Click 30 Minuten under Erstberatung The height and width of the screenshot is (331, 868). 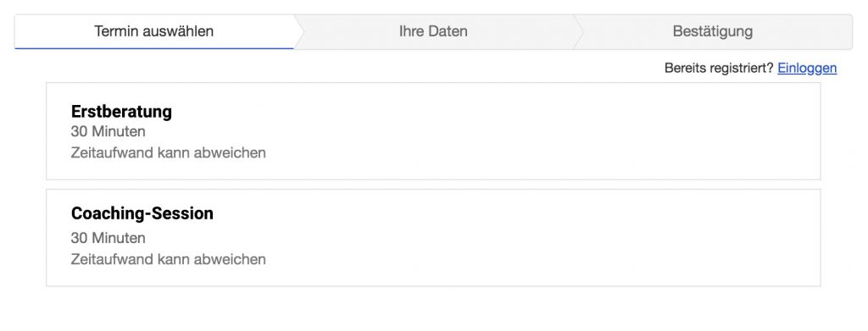[108, 132]
